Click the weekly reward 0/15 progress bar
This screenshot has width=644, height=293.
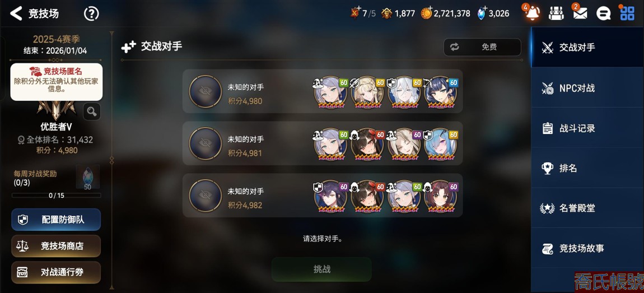coord(56,196)
